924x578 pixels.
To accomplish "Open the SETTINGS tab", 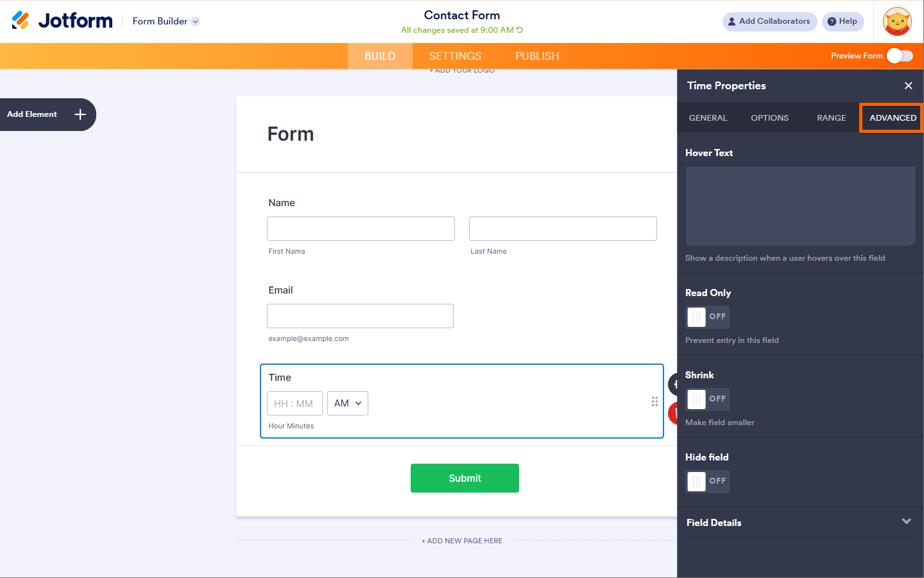I will [x=456, y=56].
